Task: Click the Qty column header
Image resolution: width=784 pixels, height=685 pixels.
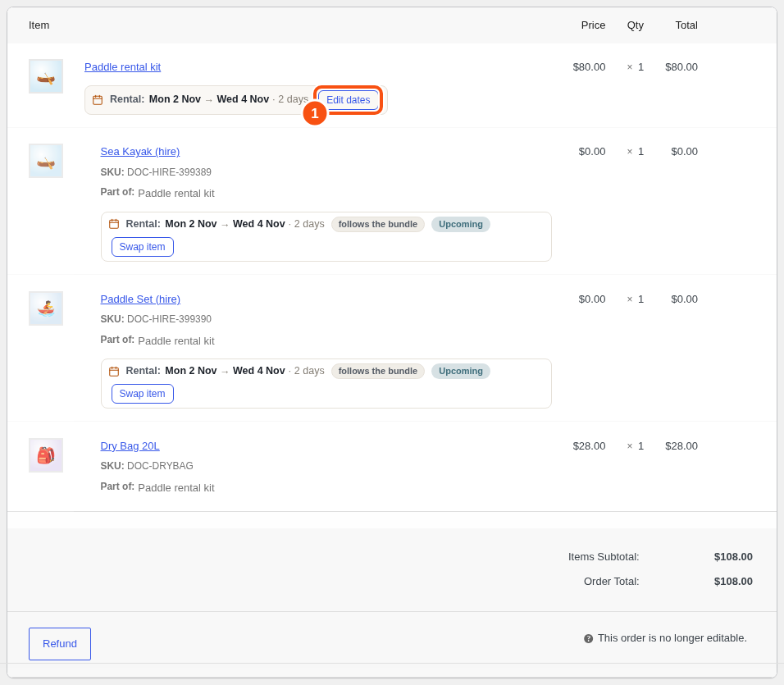Action: click(636, 25)
